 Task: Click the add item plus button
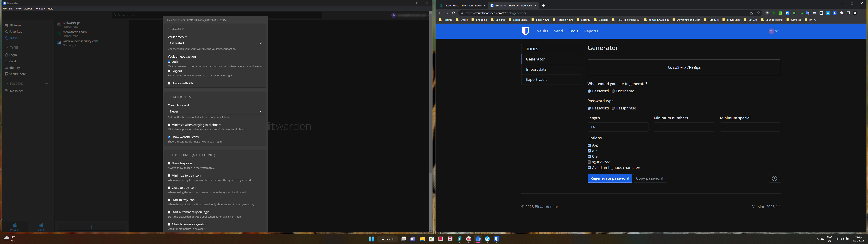point(91,227)
